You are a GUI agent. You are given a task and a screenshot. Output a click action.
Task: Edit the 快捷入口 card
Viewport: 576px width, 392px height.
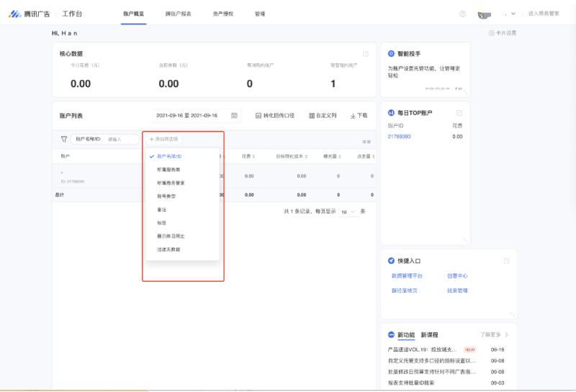[507, 260]
